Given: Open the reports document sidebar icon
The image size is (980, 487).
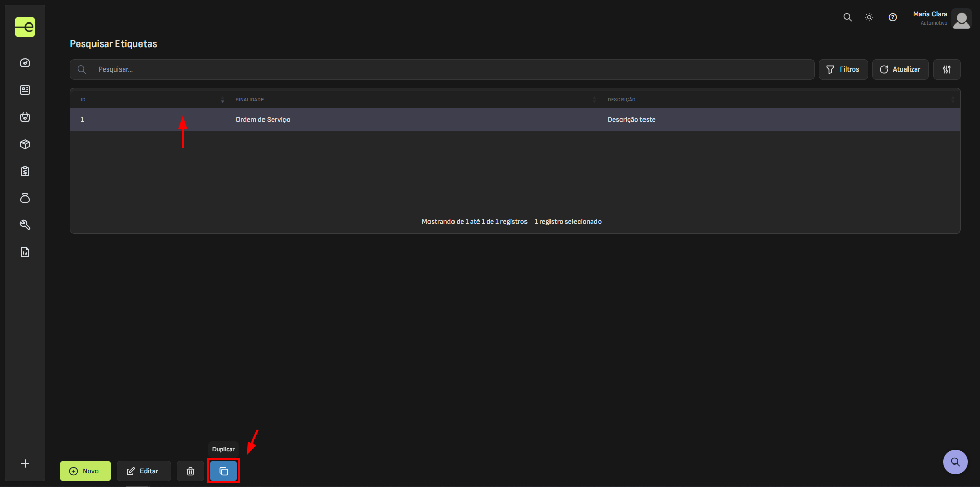Looking at the screenshot, I should (25, 252).
